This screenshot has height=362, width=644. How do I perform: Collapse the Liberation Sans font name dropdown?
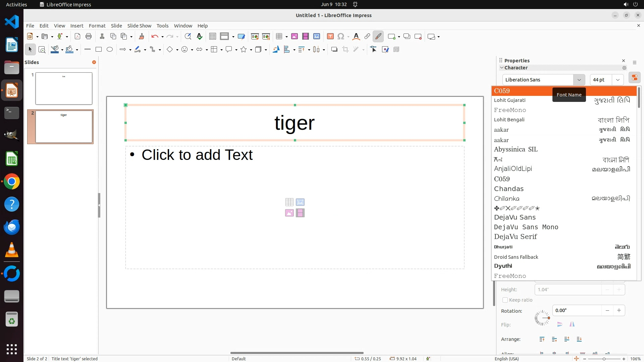click(579, 80)
